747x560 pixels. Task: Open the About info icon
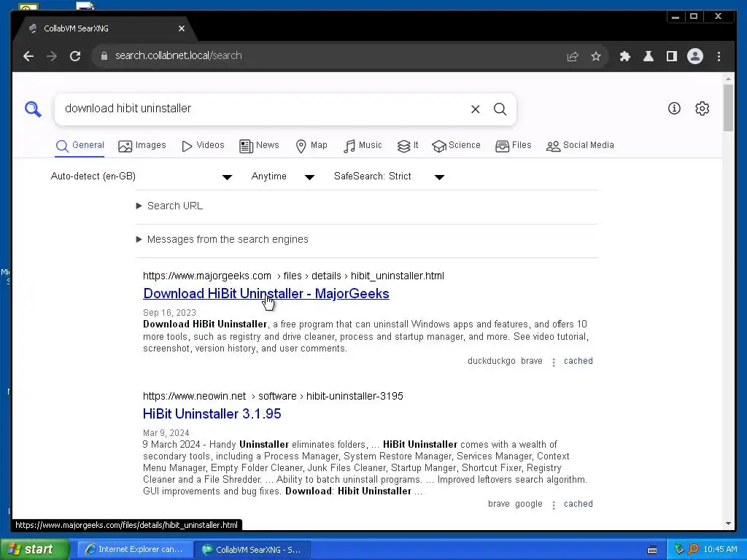(674, 109)
